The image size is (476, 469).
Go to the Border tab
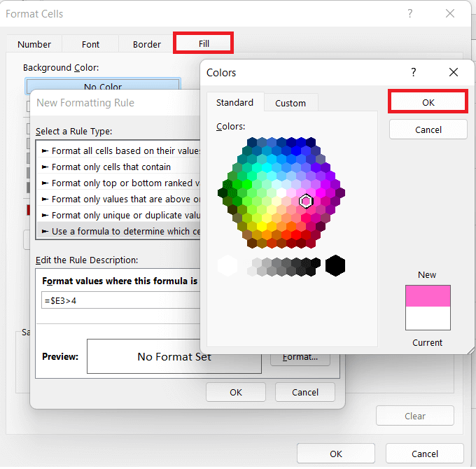click(147, 44)
